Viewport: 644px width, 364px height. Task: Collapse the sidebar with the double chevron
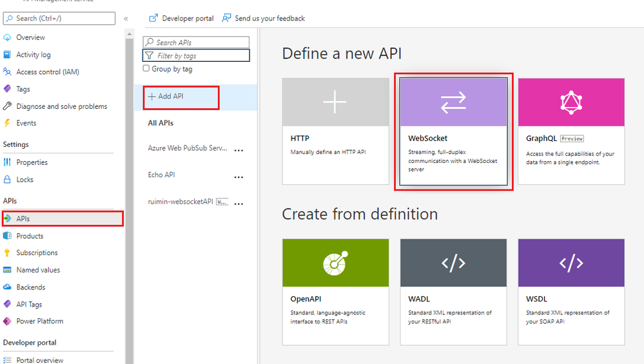coord(126,19)
